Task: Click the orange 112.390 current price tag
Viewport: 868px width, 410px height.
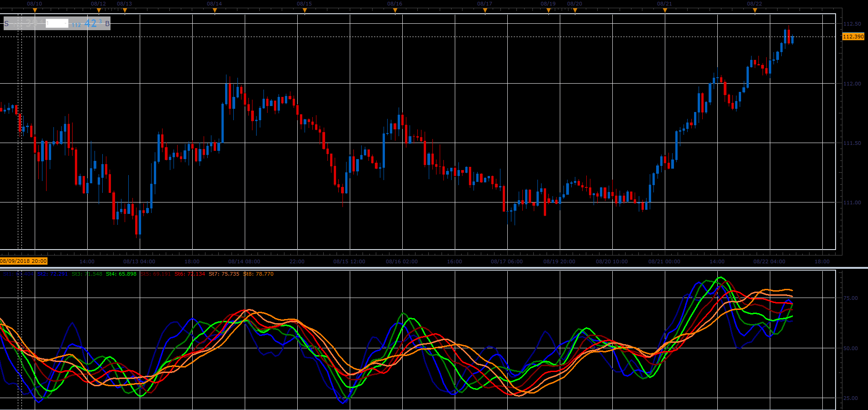Action: 853,37
